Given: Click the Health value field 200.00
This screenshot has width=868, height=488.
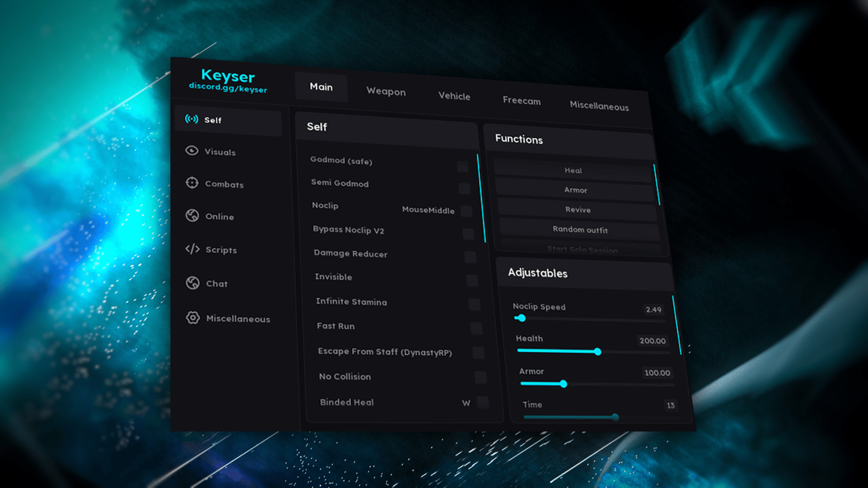Looking at the screenshot, I should (x=653, y=341).
